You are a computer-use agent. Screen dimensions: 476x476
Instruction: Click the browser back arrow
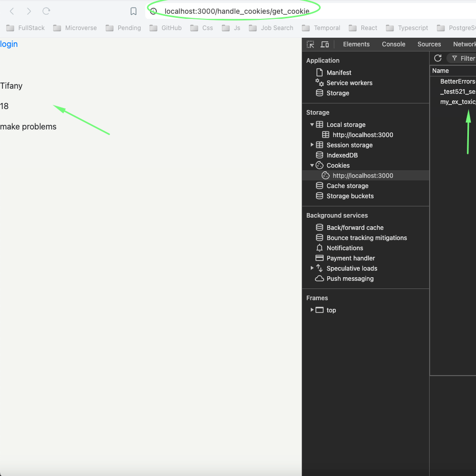12,11
